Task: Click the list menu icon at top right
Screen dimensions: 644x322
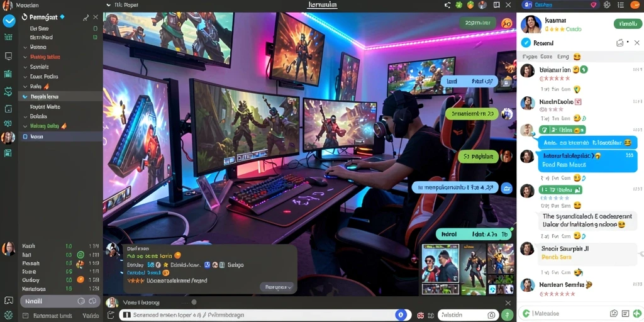Action: tap(619, 5)
